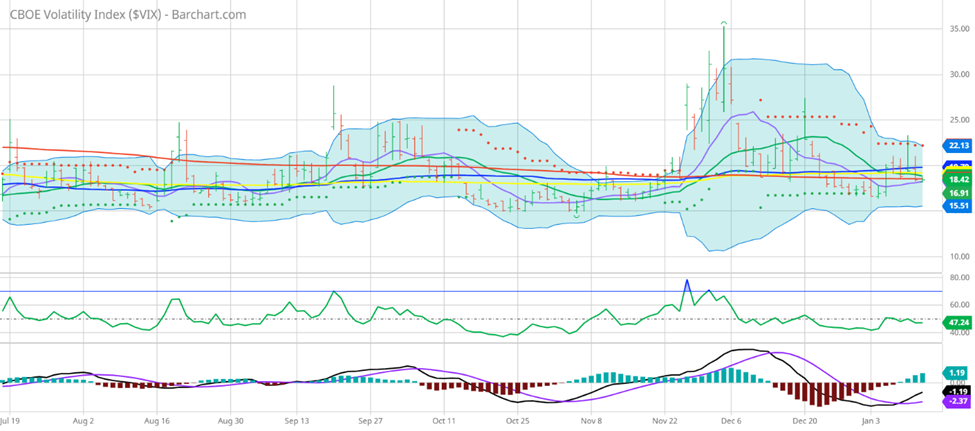975x431 pixels.
Task: Select the 15.51 blue value tag
Action: point(956,206)
